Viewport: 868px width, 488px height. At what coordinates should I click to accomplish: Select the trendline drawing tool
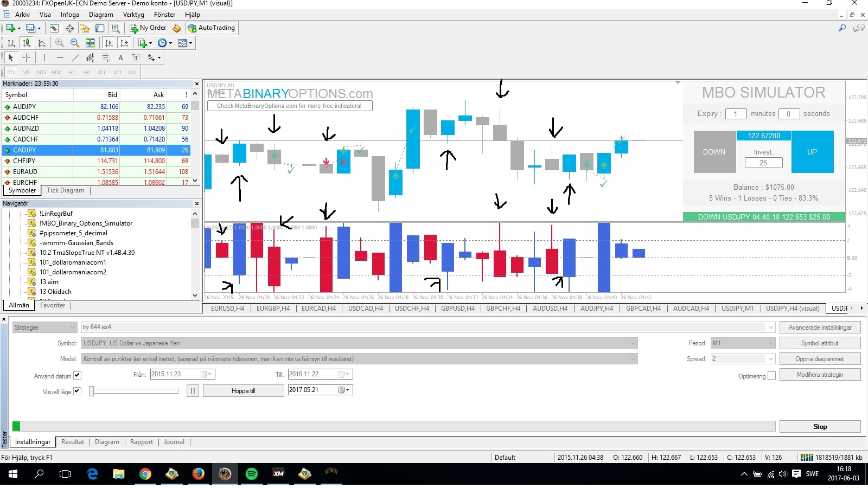(75, 57)
